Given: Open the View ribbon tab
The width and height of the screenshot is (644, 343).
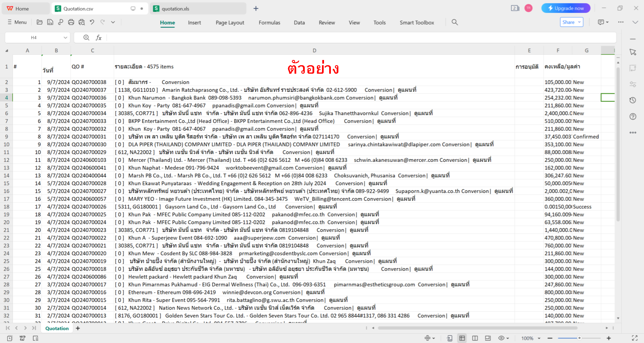Looking at the screenshot, I should pos(354,23).
